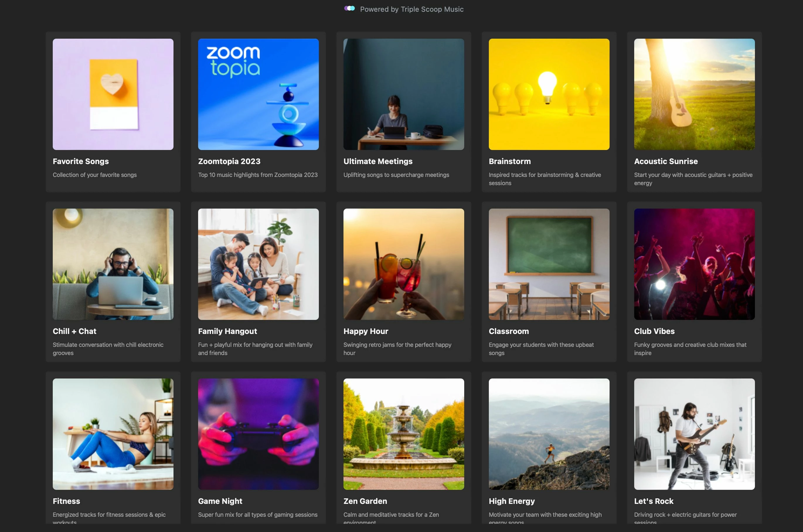Open the Classroom chalkboard thumbnail
The image size is (803, 532).
(x=549, y=264)
